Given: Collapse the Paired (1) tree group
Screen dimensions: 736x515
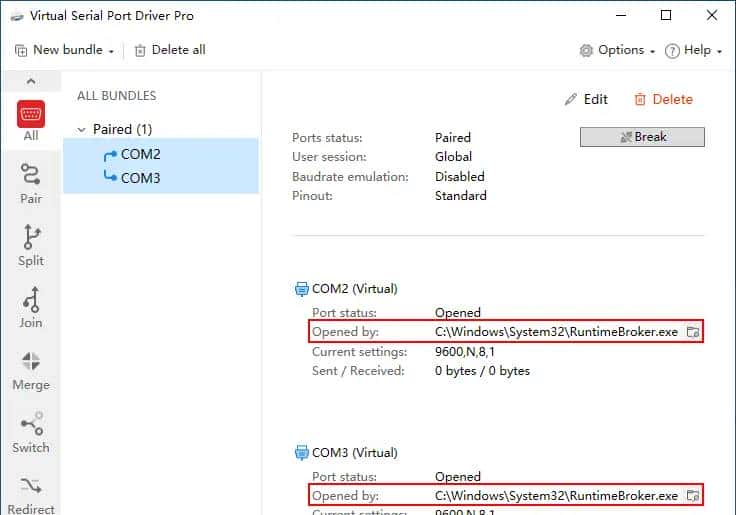Looking at the screenshot, I should [82, 129].
